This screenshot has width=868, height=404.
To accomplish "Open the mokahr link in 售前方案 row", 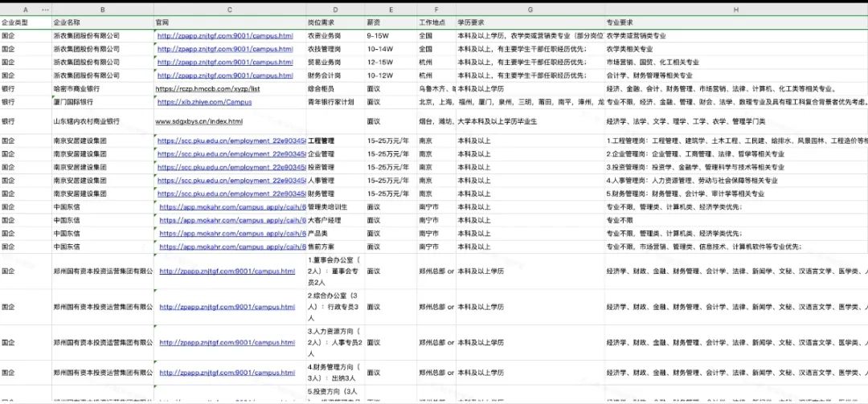I will pyautogui.click(x=232, y=247).
